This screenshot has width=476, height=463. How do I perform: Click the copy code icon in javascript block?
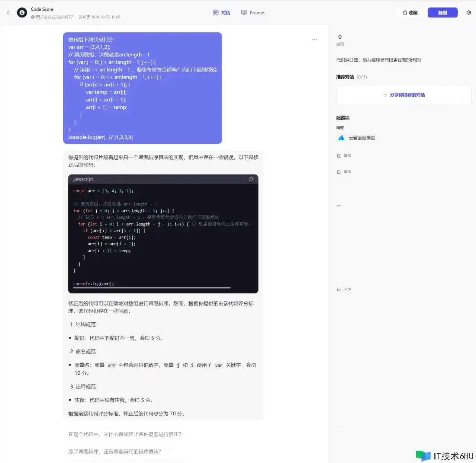click(x=251, y=179)
